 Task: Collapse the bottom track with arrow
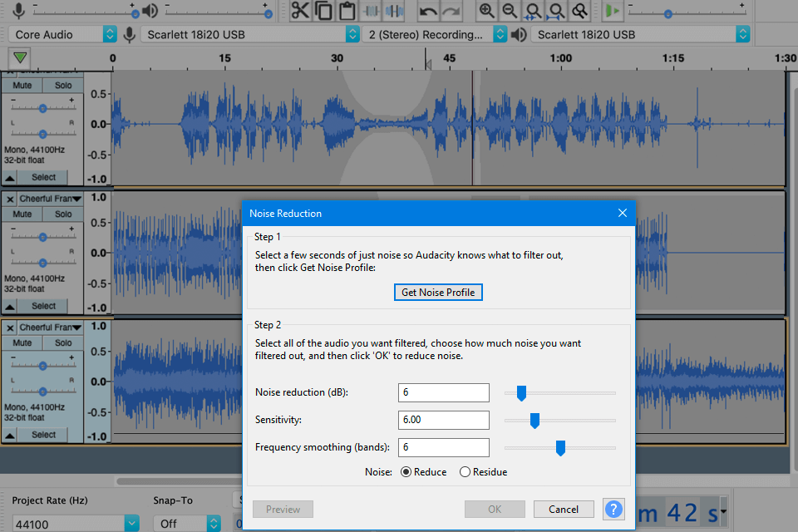pos(10,436)
